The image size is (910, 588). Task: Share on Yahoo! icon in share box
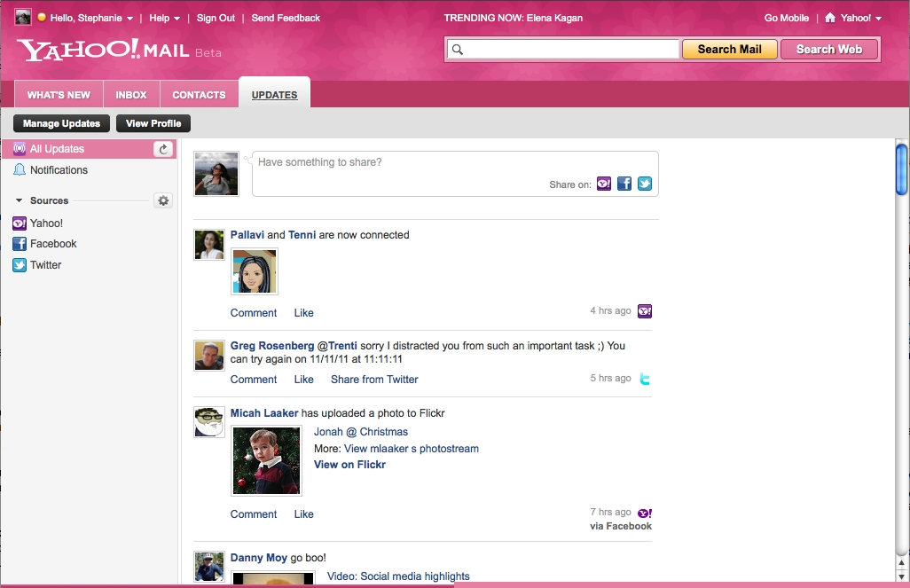(x=604, y=184)
